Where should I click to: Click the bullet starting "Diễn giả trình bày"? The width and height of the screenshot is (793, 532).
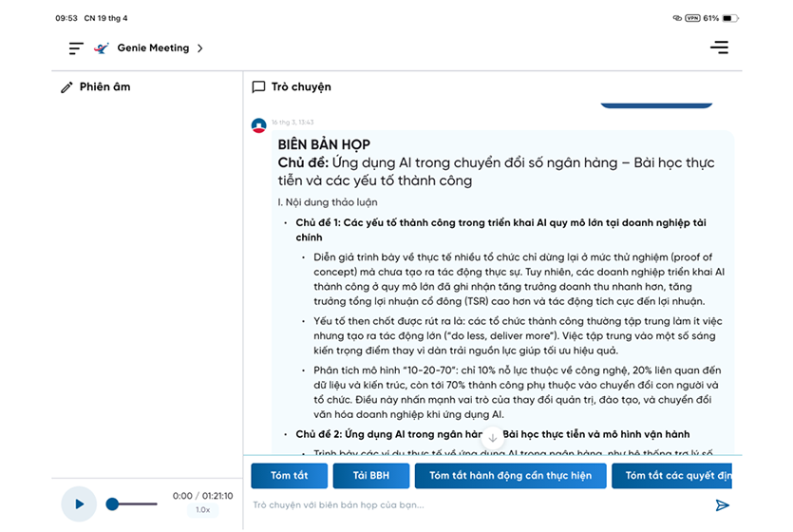click(519, 279)
